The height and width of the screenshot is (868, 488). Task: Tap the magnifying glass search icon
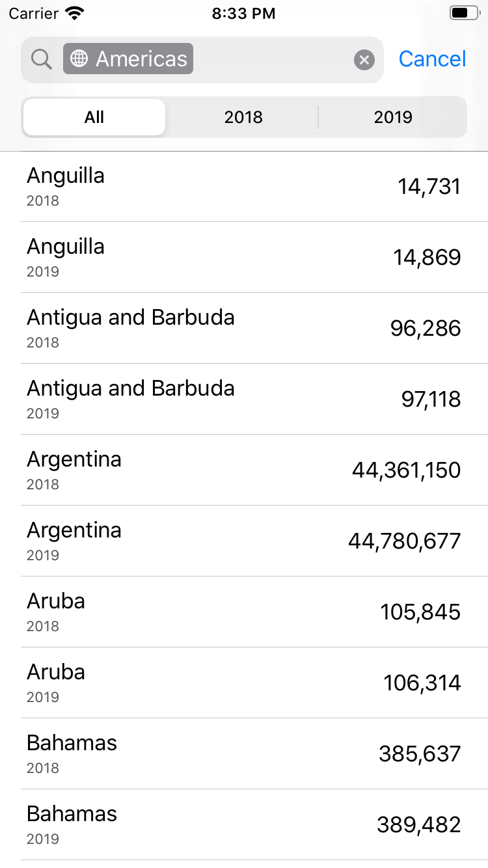point(42,59)
